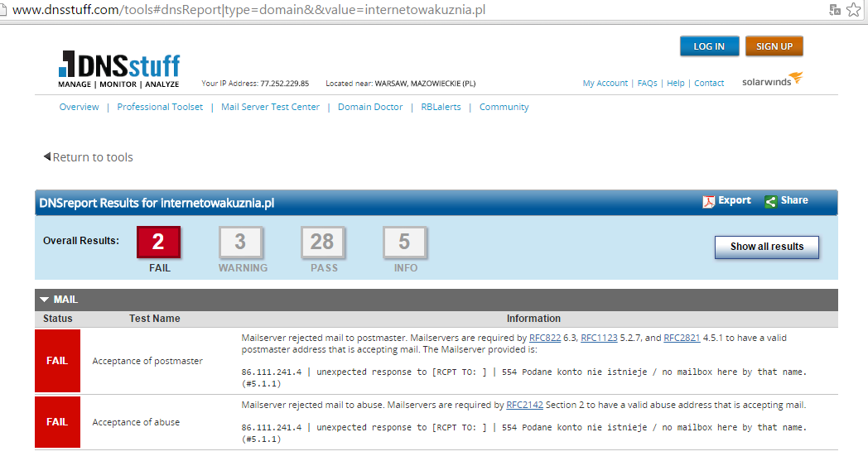868x461 pixels.
Task: Click the Test Name column header
Action: tap(154, 318)
